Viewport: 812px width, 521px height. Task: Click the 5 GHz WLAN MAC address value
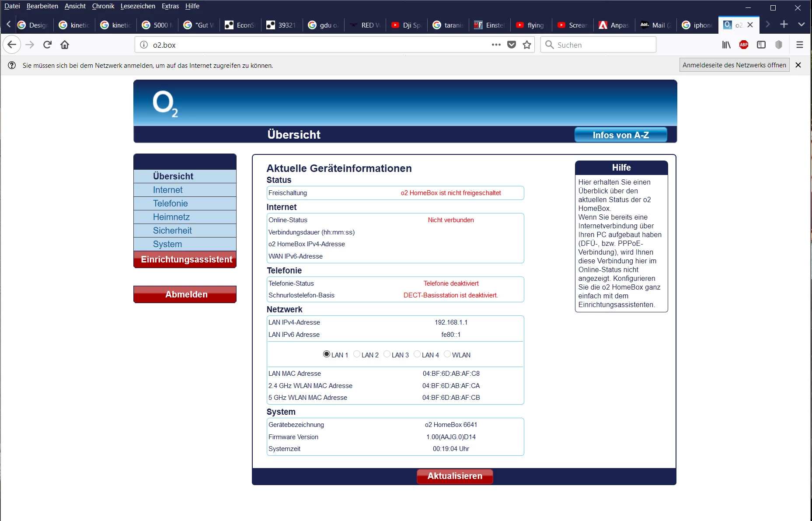tap(451, 398)
